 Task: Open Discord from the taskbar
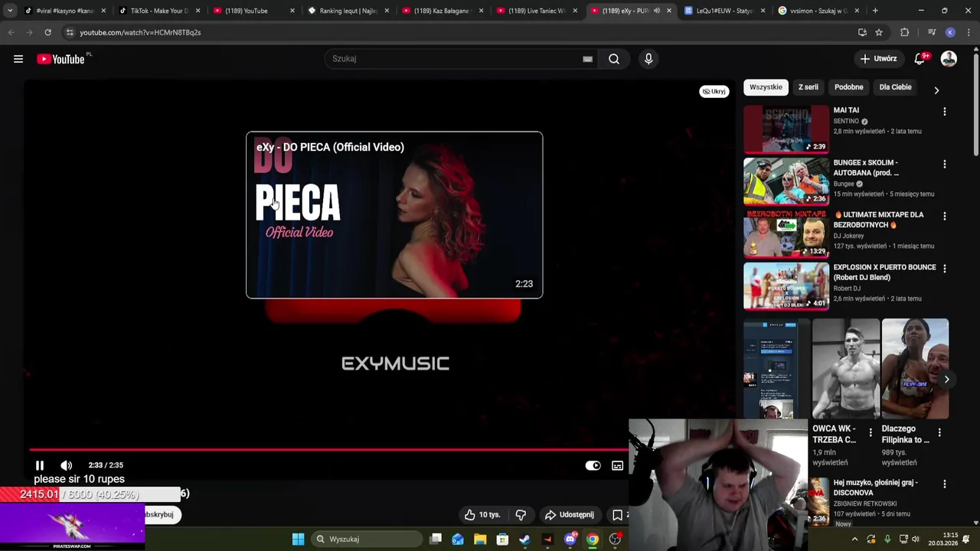[x=570, y=539]
